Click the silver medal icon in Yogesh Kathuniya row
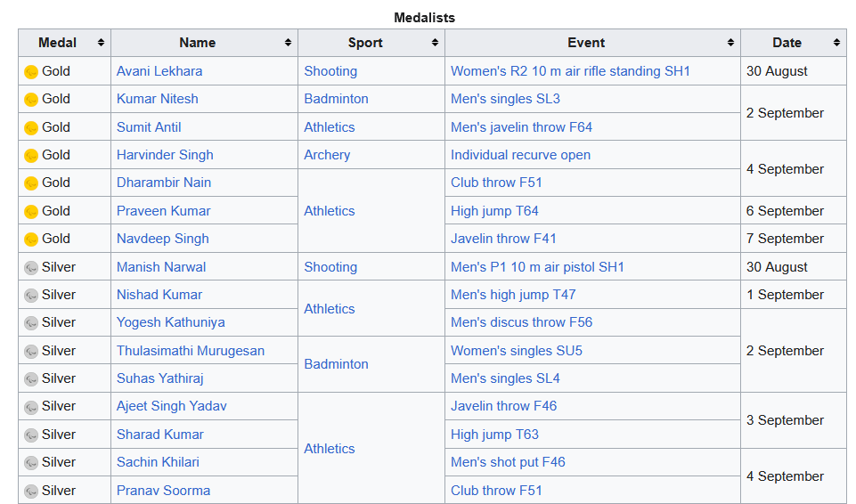The width and height of the screenshot is (856, 504). [x=31, y=323]
